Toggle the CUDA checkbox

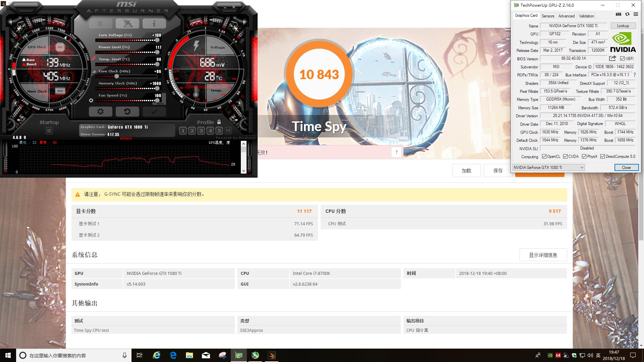tap(565, 157)
